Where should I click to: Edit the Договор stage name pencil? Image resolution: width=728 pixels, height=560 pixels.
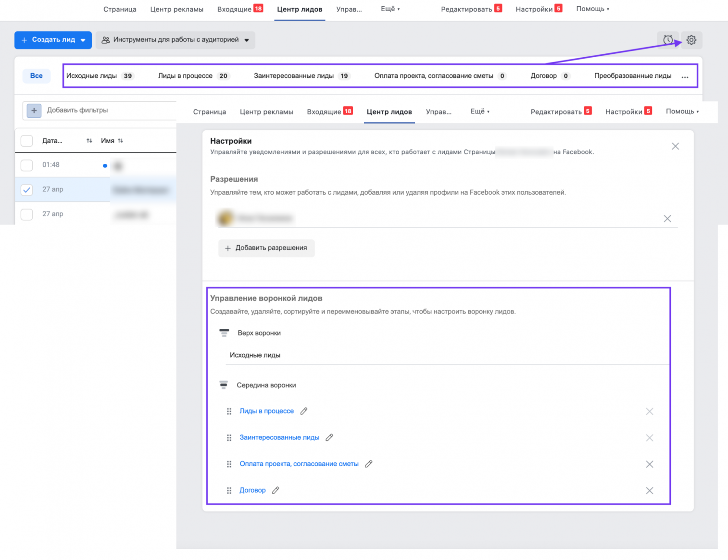[276, 490]
